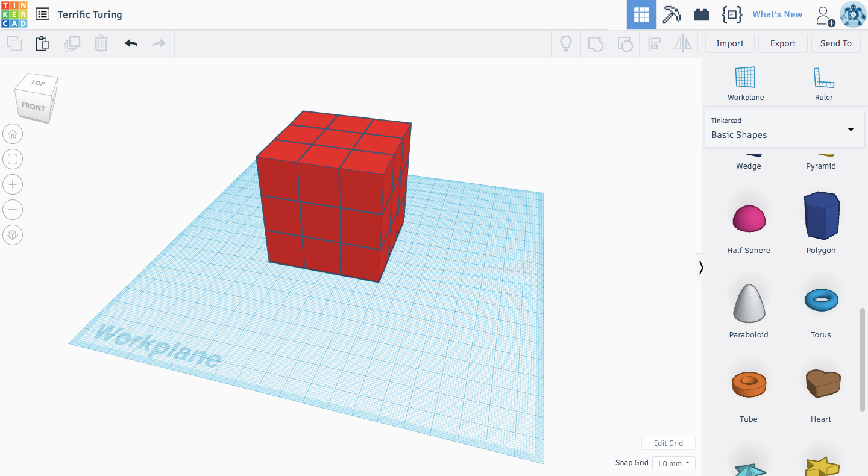
Task: Activate the Group shapes tool
Action: tap(595, 43)
